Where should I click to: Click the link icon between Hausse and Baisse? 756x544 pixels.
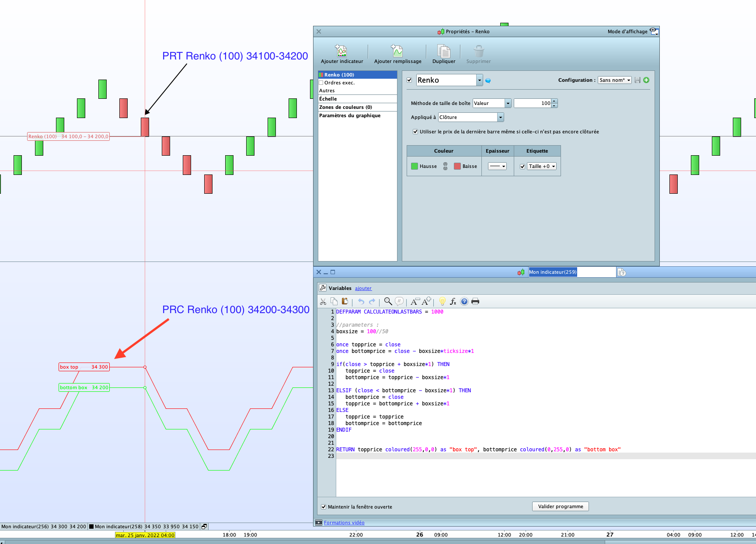[445, 166]
